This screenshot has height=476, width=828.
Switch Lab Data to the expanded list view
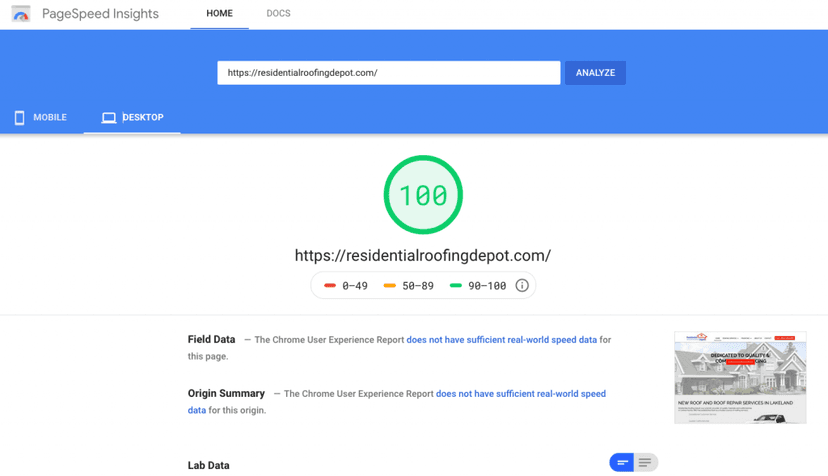click(x=646, y=462)
